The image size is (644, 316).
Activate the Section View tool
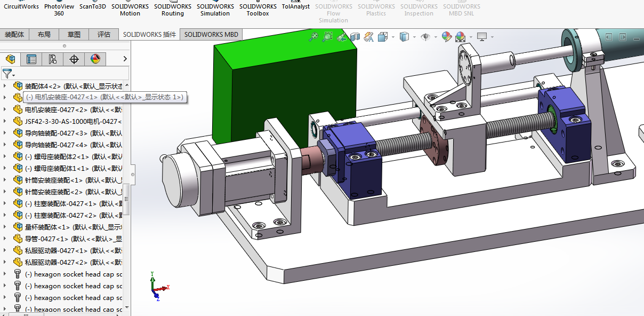coord(355,37)
